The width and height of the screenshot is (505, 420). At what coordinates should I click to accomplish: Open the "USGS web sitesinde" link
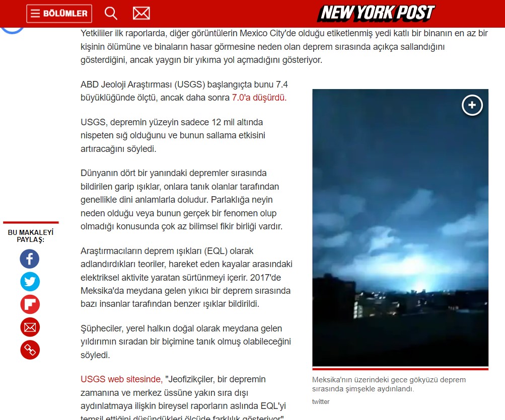[x=122, y=379]
